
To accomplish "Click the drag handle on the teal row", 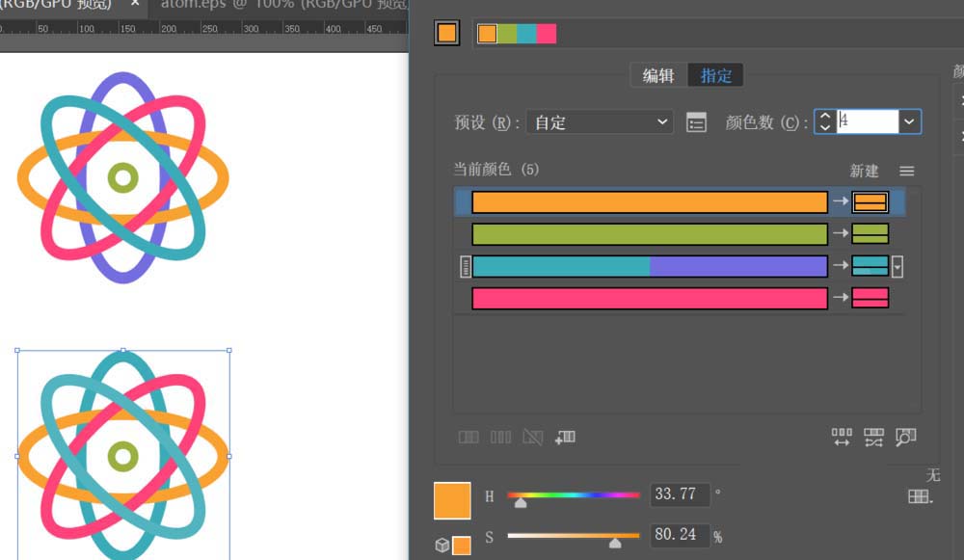I will click(466, 267).
